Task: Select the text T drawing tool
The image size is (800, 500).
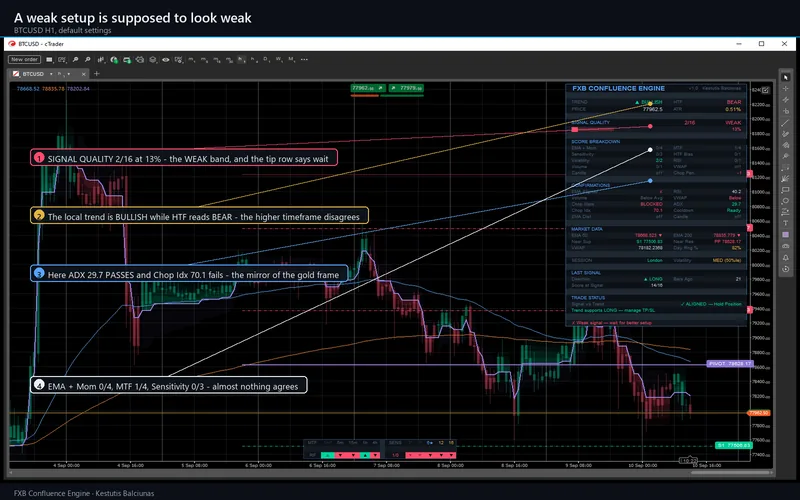Action: point(786,222)
